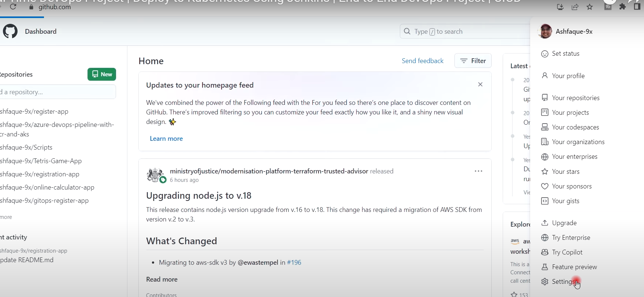Click Read more under What's Changed
This screenshot has width=644, height=297.
(x=162, y=279)
